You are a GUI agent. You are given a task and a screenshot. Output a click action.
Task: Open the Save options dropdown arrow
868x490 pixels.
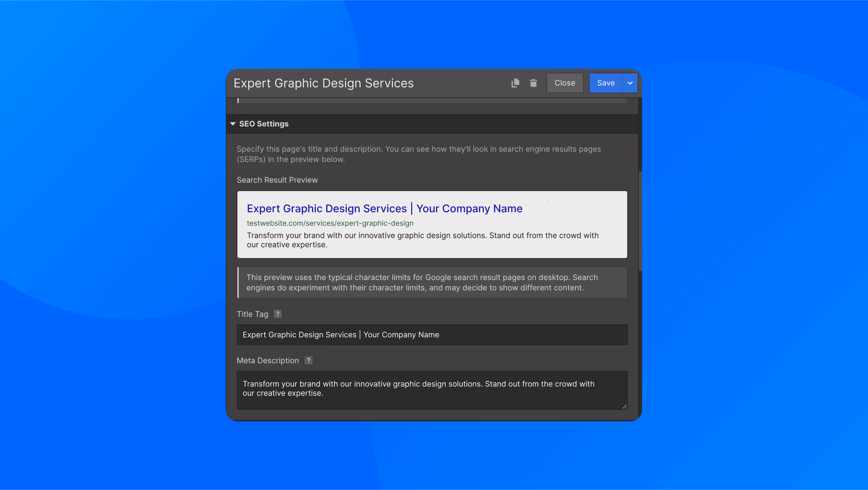tap(630, 83)
